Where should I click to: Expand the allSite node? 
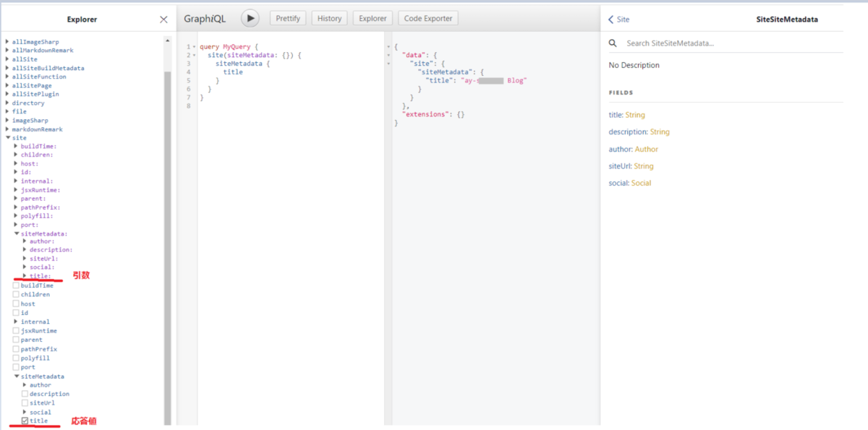pos(7,59)
